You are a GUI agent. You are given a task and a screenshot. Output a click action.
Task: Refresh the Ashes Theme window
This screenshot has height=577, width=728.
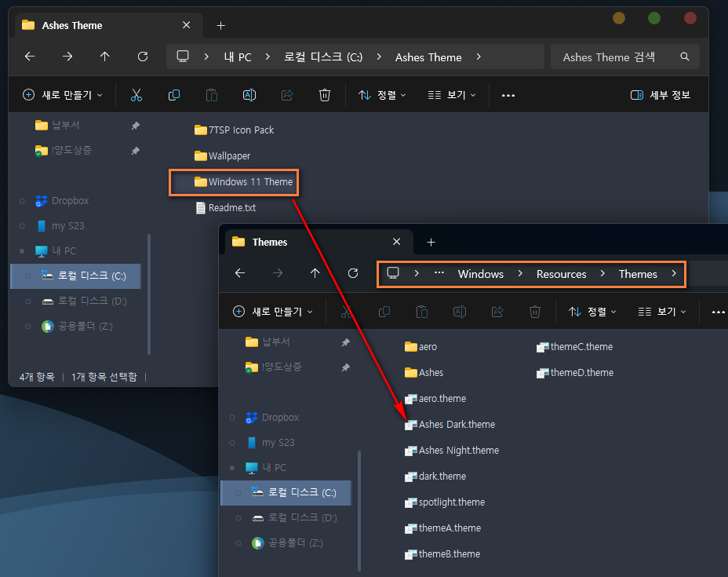click(x=143, y=57)
